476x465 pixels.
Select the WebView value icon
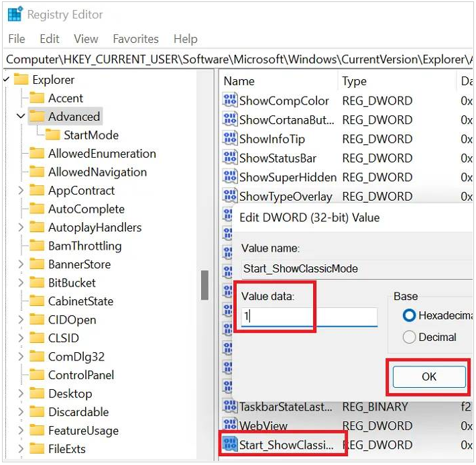click(x=230, y=425)
